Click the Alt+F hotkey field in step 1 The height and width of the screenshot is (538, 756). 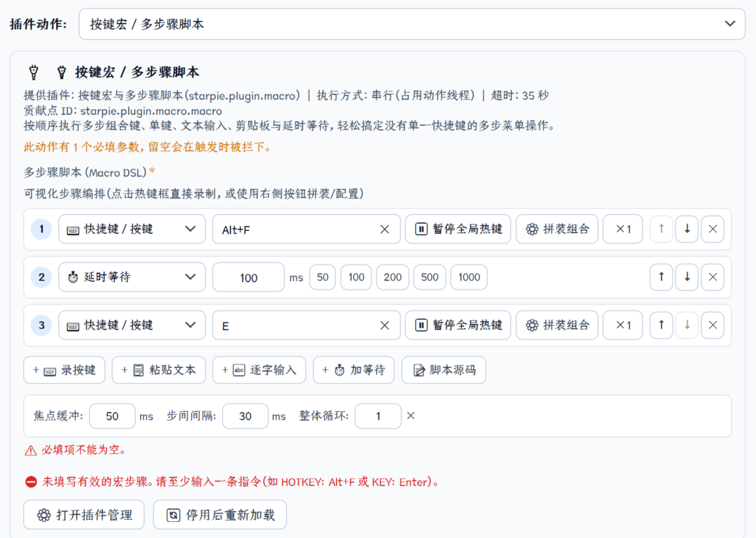(x=306, y=229)
